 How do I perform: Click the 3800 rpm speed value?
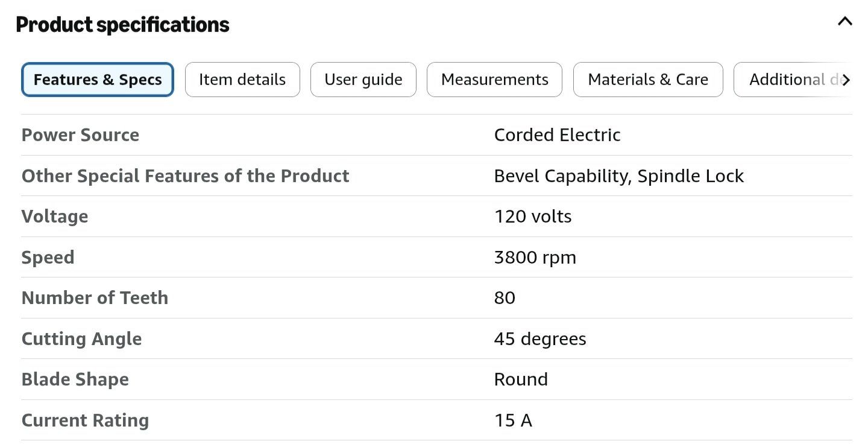click(x=535, y=258)
